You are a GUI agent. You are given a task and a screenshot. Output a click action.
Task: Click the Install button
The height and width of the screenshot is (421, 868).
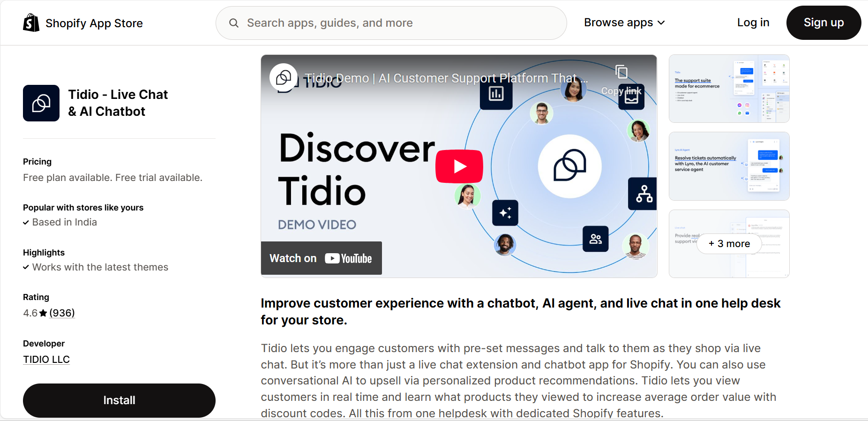pos(119,400)
